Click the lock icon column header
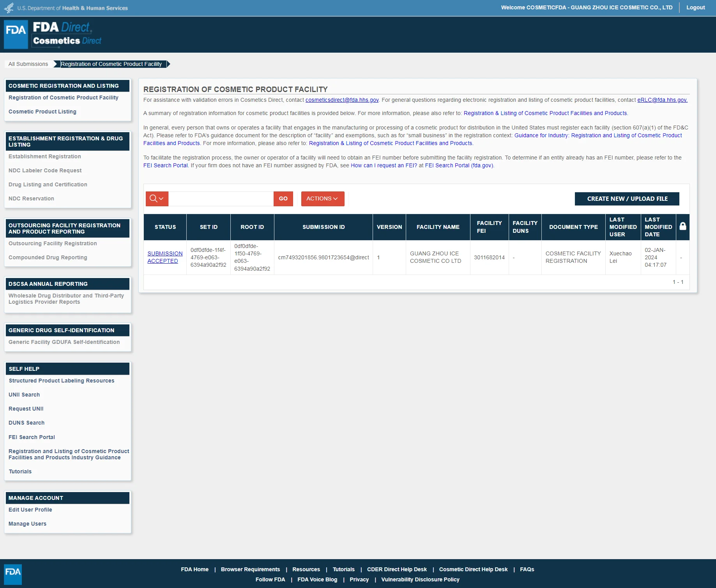716x588 pixels. click(x=682, y=227)
